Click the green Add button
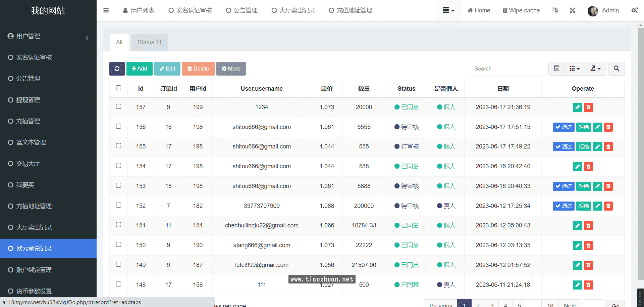Image resolution: width=644 pixels, height=307 pixels. 139,69
